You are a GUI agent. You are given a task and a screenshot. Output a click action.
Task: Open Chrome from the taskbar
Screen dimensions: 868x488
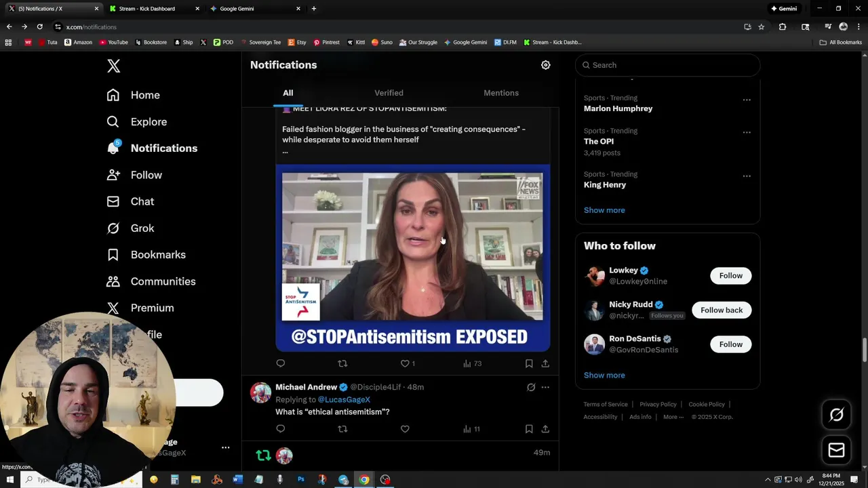[364, 479]
